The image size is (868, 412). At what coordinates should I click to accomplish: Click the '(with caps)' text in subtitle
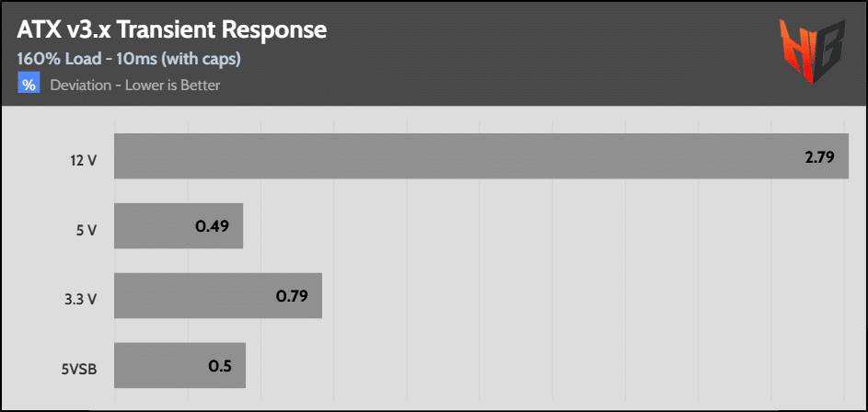point(201,59)
